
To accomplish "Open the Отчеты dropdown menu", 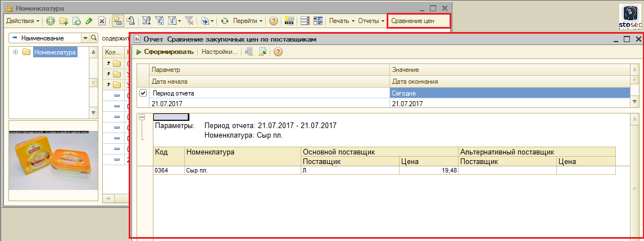I will 371,21.
